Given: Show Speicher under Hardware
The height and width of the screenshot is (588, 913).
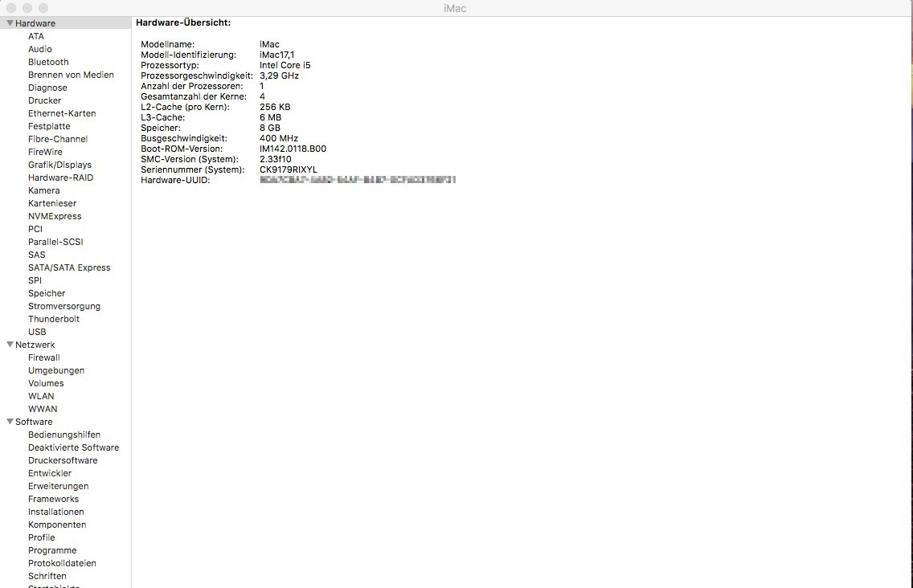Looking at the screenshot, I should (x=47, y=293).
